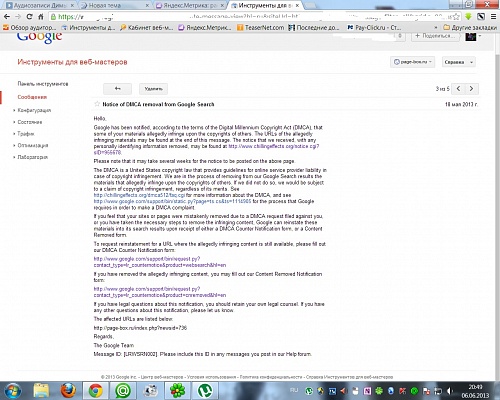Screen dimensions: 500x400
Task: Click the Удалить button
Action: coord(153,89)
